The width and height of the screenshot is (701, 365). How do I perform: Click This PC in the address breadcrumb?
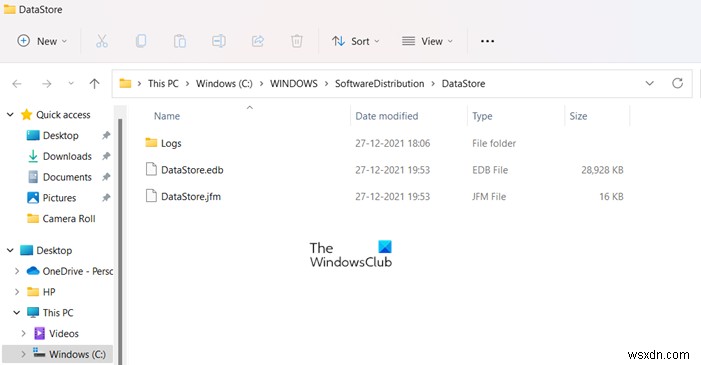[163, 84]
